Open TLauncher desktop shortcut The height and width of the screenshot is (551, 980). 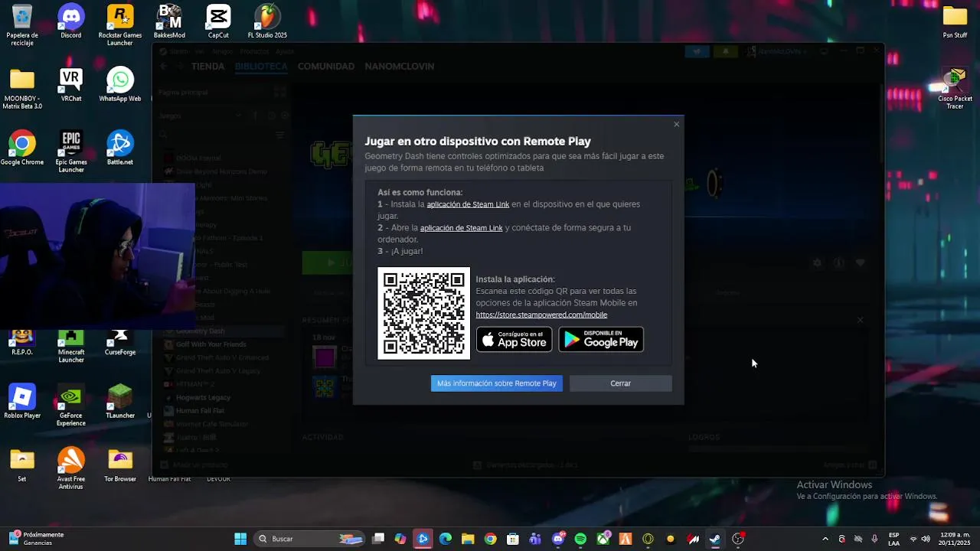pos(120,402)
